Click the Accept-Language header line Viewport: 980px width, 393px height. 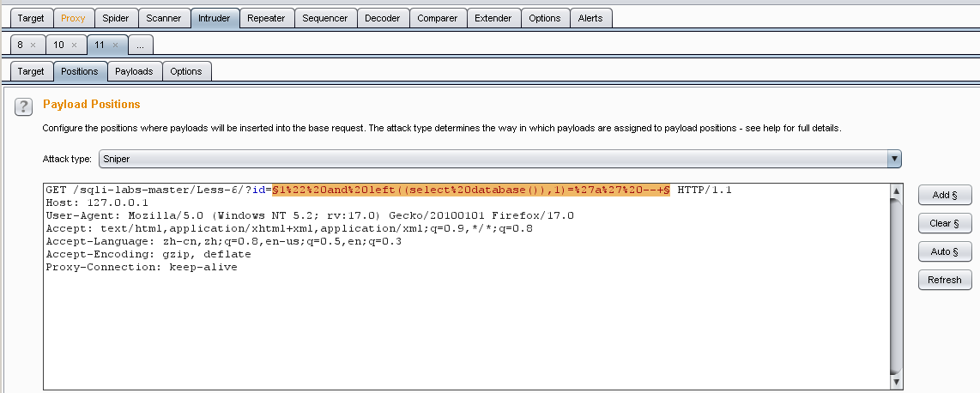pos(224,241)
